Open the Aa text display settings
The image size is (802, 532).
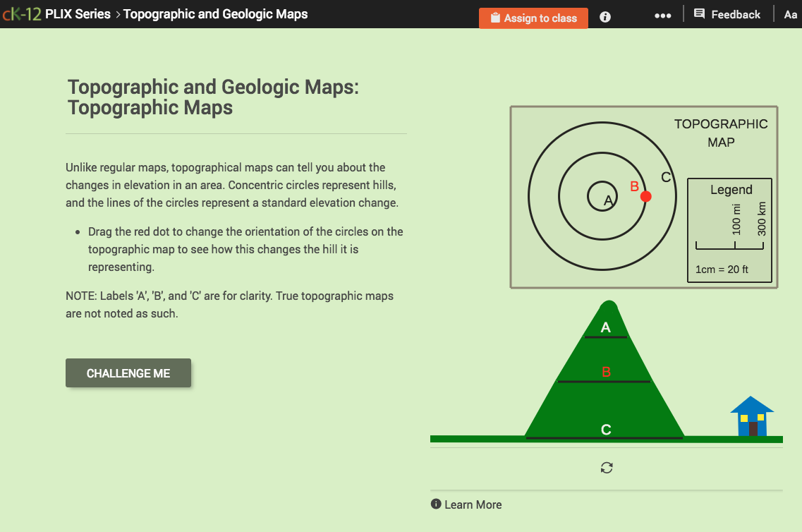791,14
